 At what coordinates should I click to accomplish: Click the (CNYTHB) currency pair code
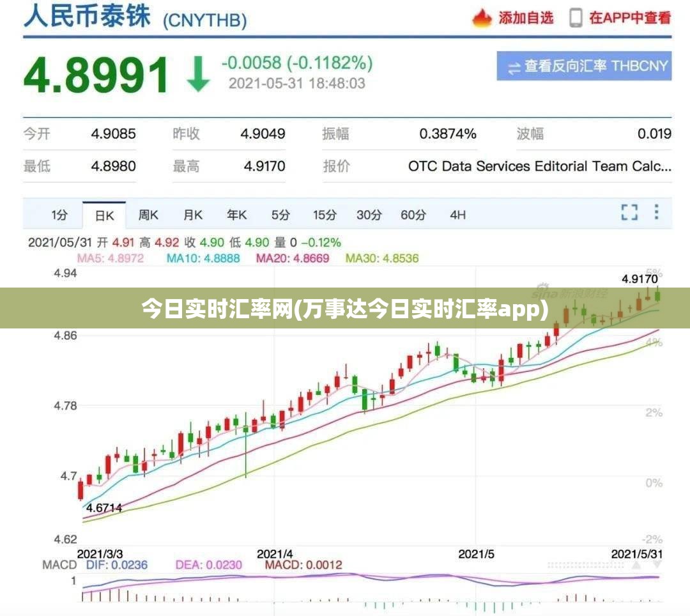[205, 20]
